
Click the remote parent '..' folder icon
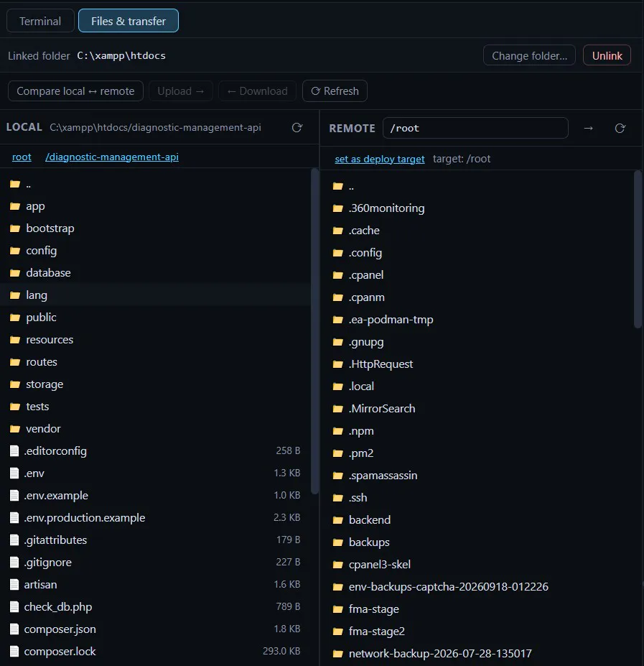[x=338, y=186]
